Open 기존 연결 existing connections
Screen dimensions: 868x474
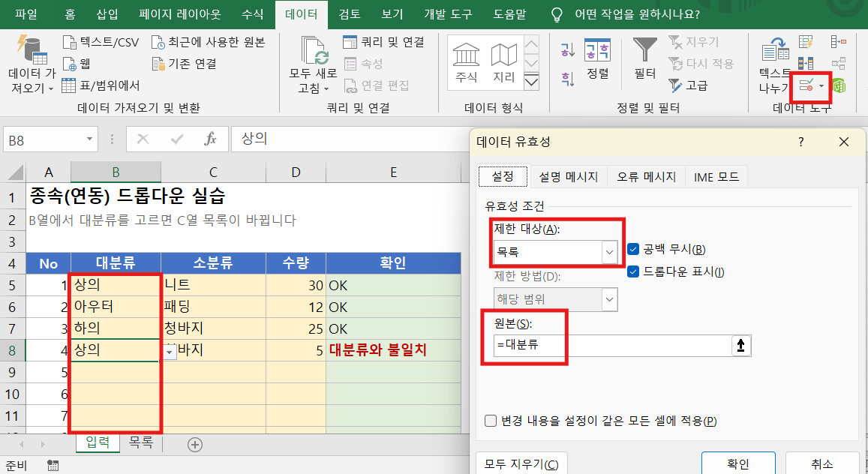185,64
